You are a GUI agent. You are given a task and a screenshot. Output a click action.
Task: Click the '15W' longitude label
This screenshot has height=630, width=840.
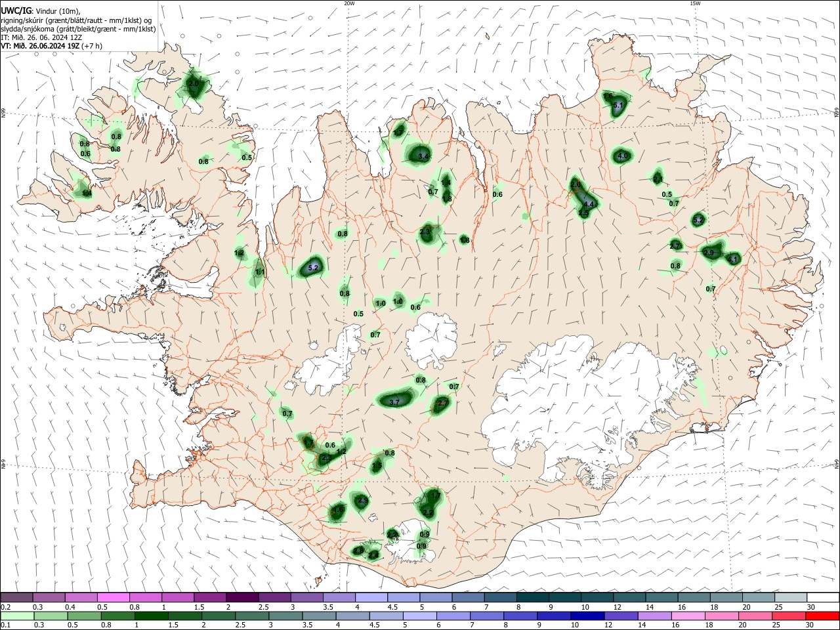(x=694, y=3)
